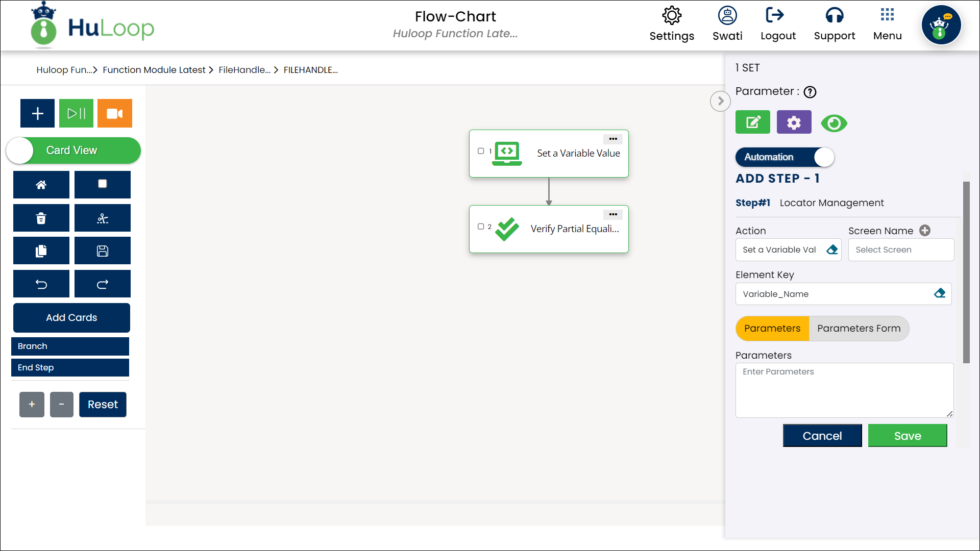This screenshot has height=551, width=980.
Task: Open the Element Key Variable_Name field
Action: click(843, 294)
